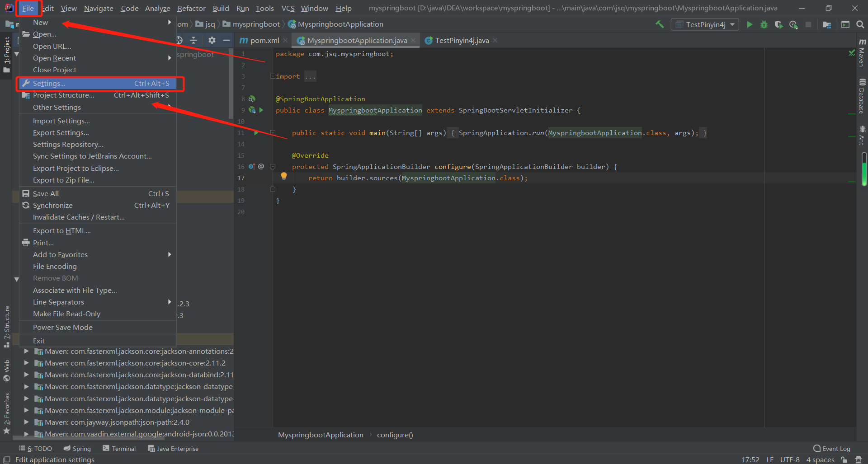The width and height of the screenshot is (868, 464).
Task: Open the Ant tool window on the right edge
Action: (x=862, y=136)
